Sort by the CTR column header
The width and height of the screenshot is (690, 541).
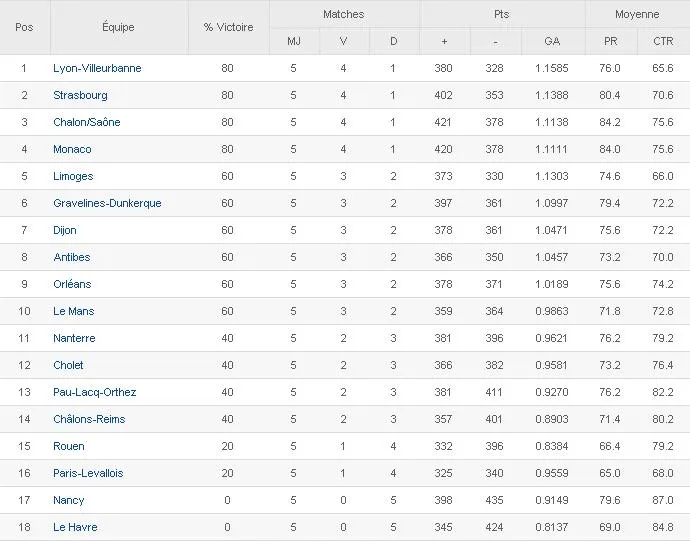(x=663, y=41)
